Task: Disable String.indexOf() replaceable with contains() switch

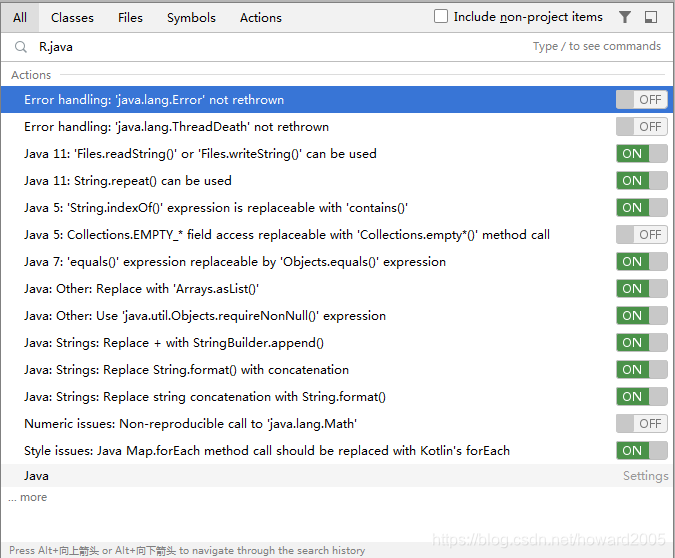Action: point(641,208)
